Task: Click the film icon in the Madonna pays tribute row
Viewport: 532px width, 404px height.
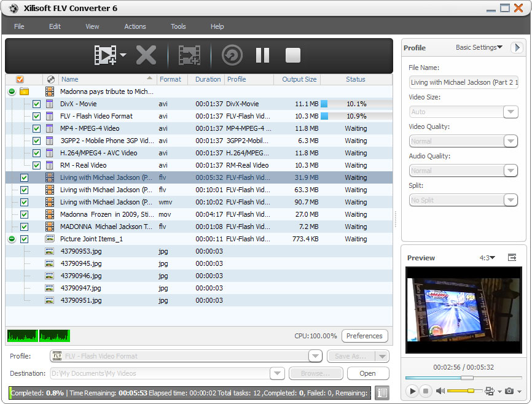Action: [x=50, y=91]
